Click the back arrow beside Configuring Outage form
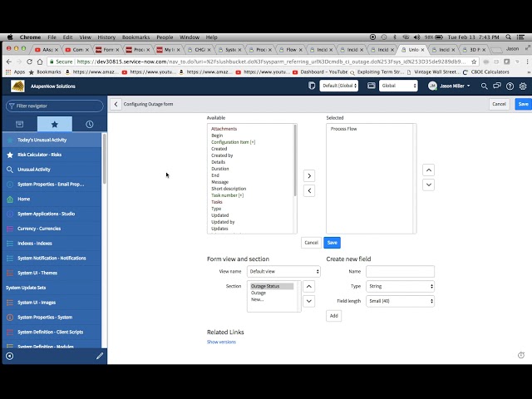This screenshot has height=399, width=532. 116,104
